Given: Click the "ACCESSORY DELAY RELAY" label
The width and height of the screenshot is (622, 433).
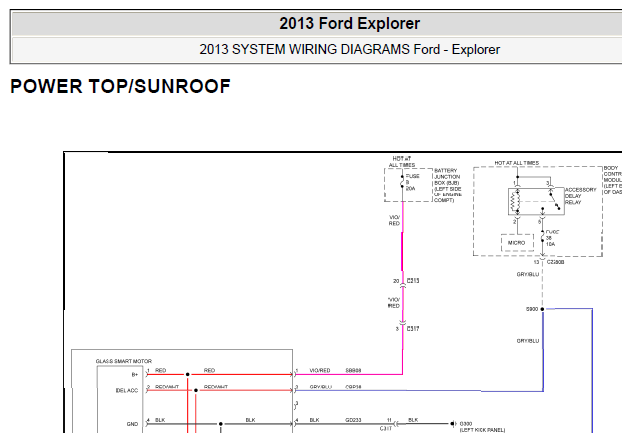Looking at the screenshot, I should 580,196.
